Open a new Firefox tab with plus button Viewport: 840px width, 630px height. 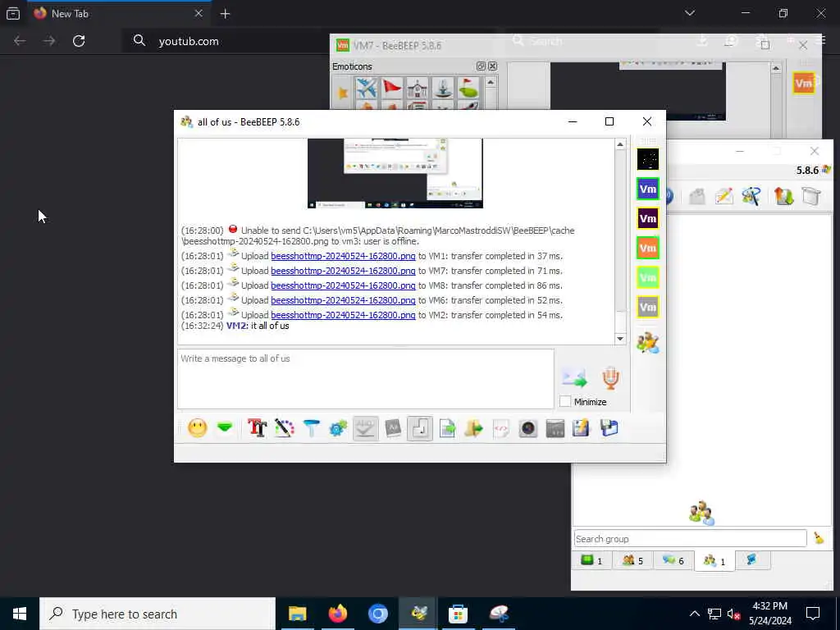click(x=225, y=14)
